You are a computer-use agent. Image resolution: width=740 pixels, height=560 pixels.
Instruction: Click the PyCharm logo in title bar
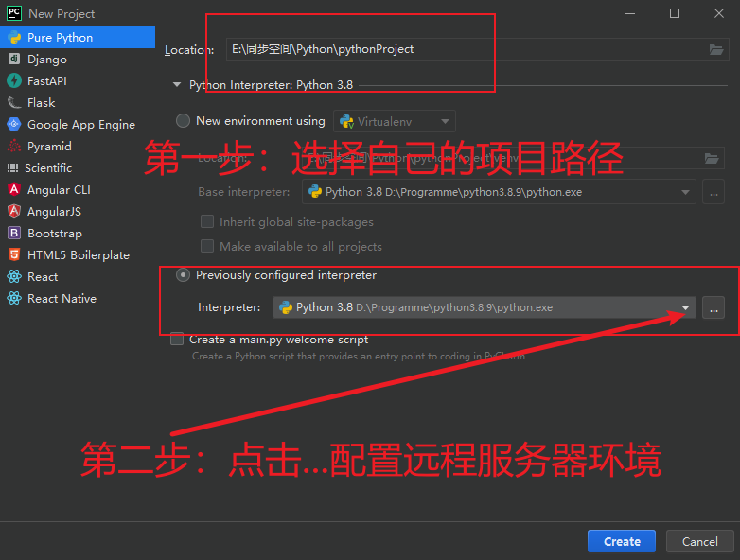[x=14, y=13]
